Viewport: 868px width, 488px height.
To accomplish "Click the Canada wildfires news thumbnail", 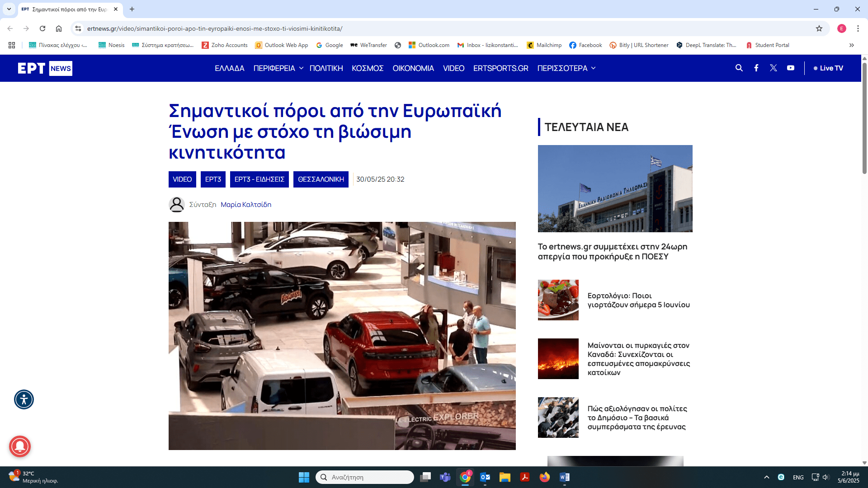I will 558,359.
